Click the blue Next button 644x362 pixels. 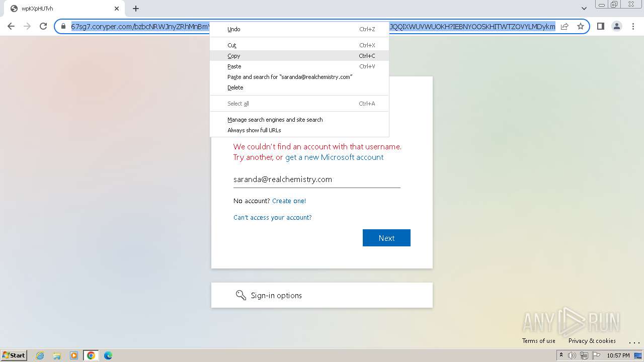(386, 238)
